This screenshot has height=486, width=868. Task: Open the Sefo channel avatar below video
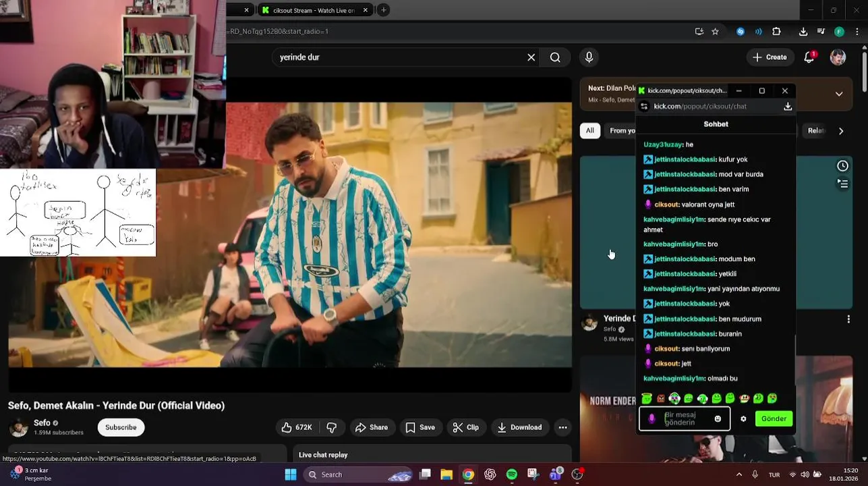pyautogui.click(x=18, y=427)
